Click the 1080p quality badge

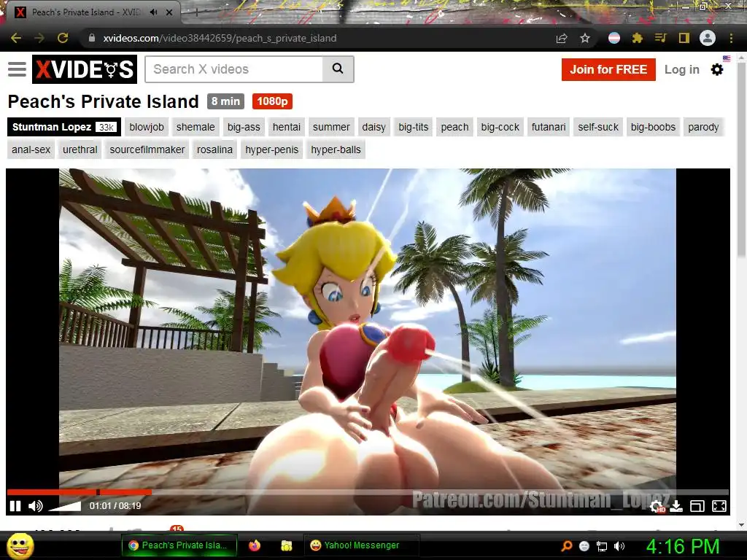[273, 101]
